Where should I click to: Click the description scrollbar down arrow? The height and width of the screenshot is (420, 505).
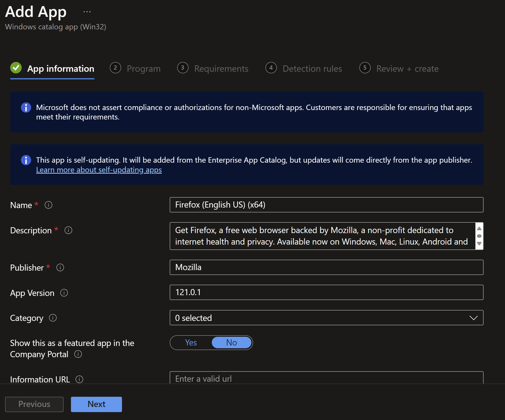[x=479, y=244]
